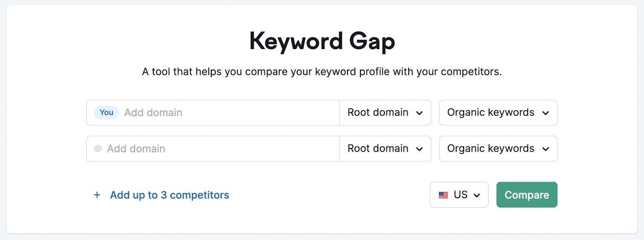Click 'Add up to 3 competitors'
Viewport: 644px width, 240px height.
169,195
